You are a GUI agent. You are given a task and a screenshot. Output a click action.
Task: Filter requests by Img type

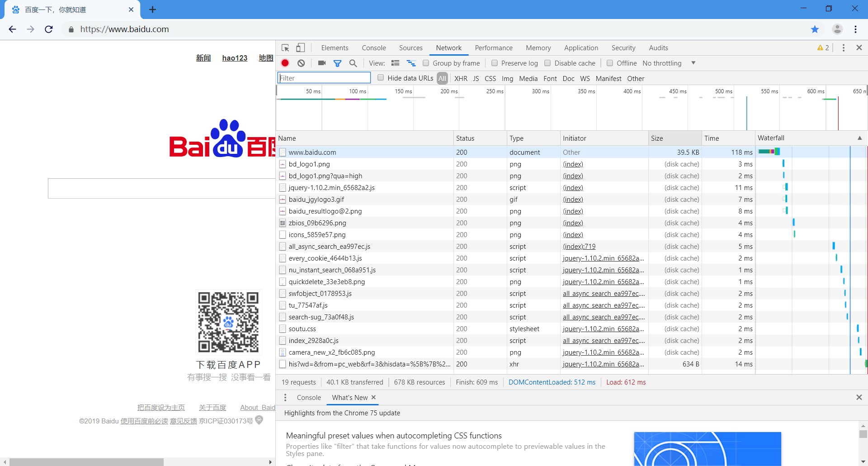pyautogui.click(x=508, y=78)
